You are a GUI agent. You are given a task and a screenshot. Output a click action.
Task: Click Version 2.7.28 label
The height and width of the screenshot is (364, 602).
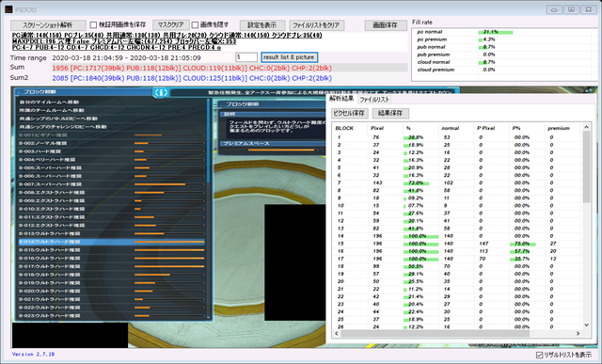coord(34,355)
